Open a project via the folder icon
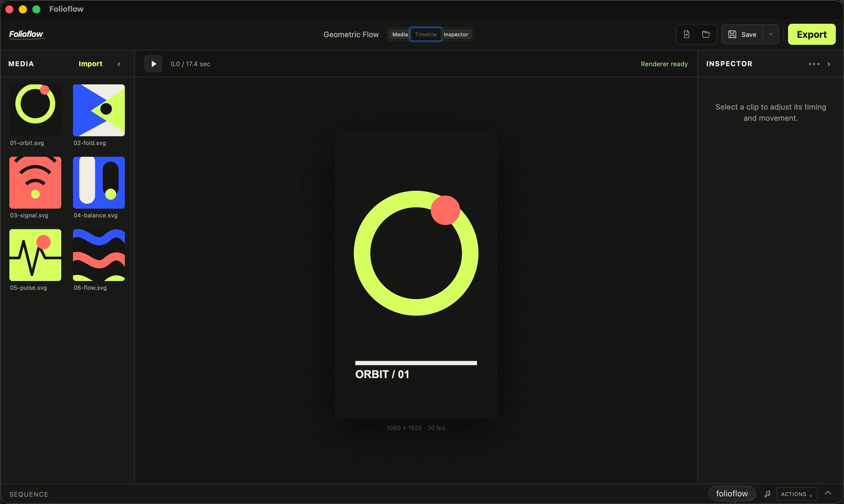The image size is (844, 504). pyautogui.click(x=706, y=34)
